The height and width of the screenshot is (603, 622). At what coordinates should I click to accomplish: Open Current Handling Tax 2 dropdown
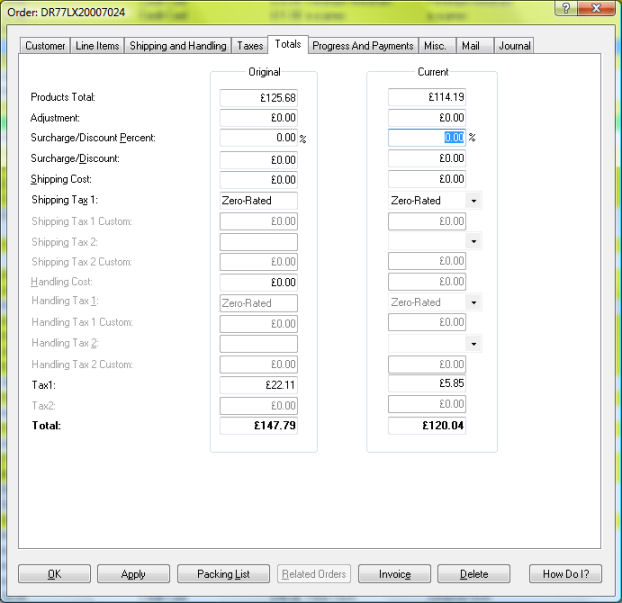473,344
